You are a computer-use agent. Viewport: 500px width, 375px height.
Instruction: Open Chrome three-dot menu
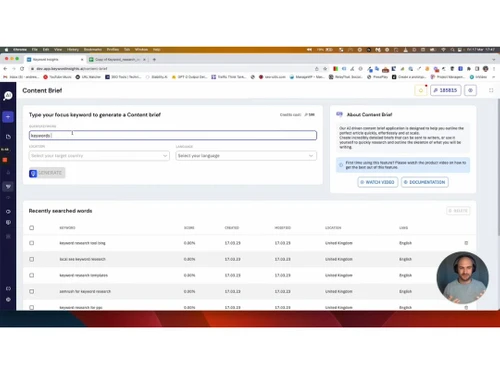(x=494, y=69)
